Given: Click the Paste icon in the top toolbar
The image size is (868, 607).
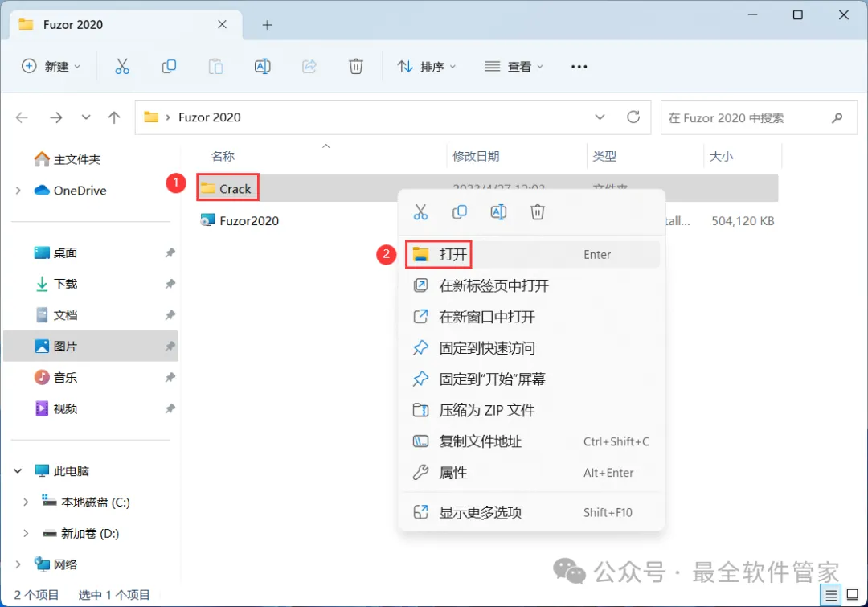Looking at the screenshot, I should tap(215, 67).
